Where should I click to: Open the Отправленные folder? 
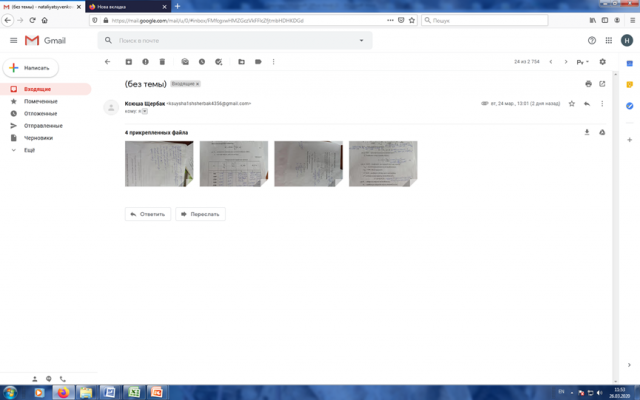point(45,126)
